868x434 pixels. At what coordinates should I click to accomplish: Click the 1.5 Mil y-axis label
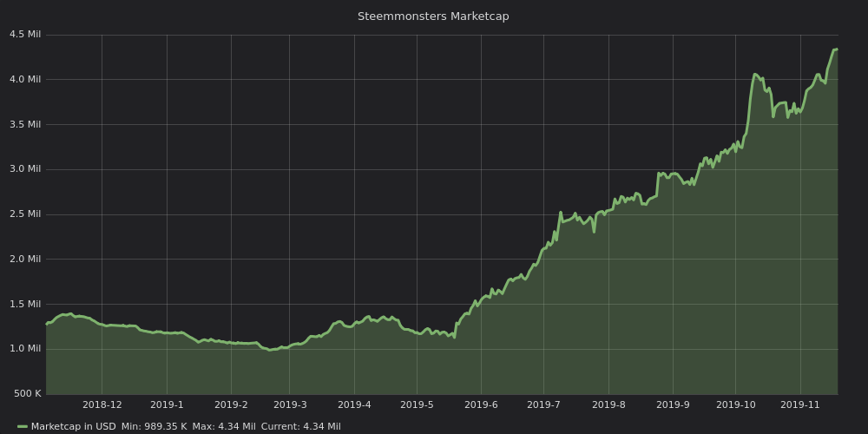pyautogui.click(x=25, y=304)
